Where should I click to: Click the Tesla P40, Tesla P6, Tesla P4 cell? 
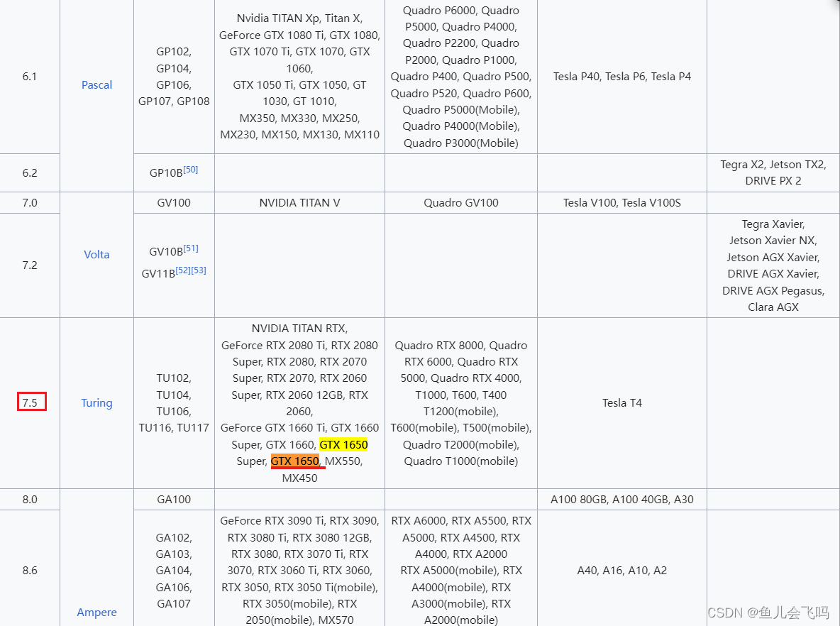(x=622, y=77)
